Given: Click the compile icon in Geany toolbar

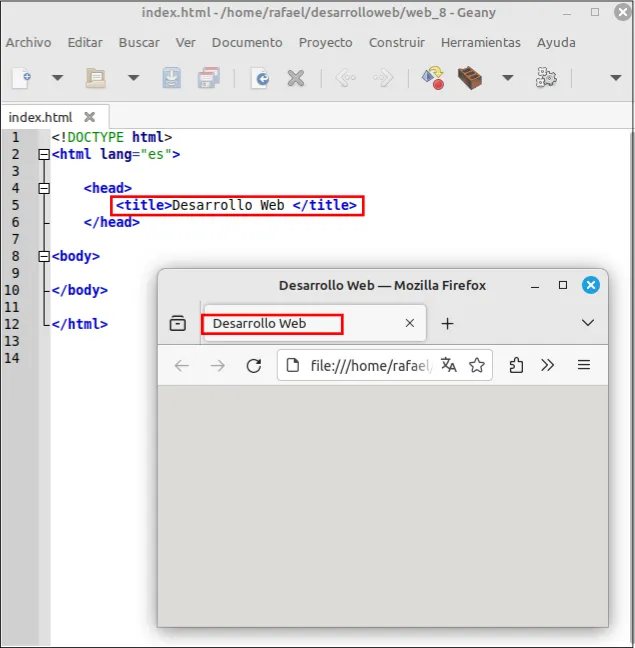Looking at the screenshot, I should coord(433,78).
